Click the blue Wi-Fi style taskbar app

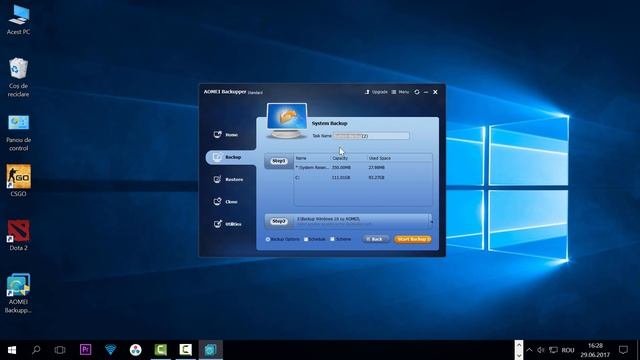[111, 350]
